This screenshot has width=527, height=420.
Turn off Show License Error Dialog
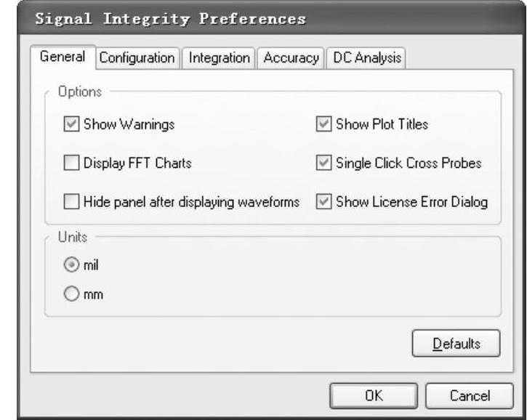[x=323, y=203]
